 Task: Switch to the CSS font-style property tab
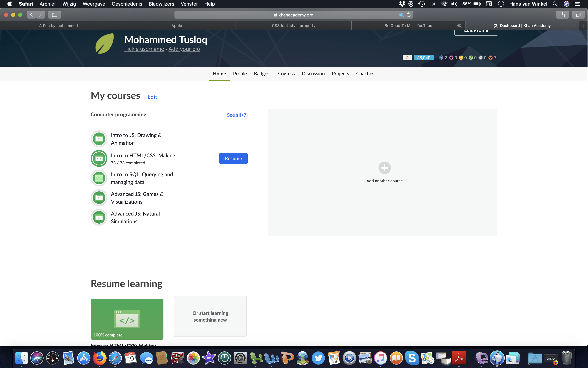293,26
